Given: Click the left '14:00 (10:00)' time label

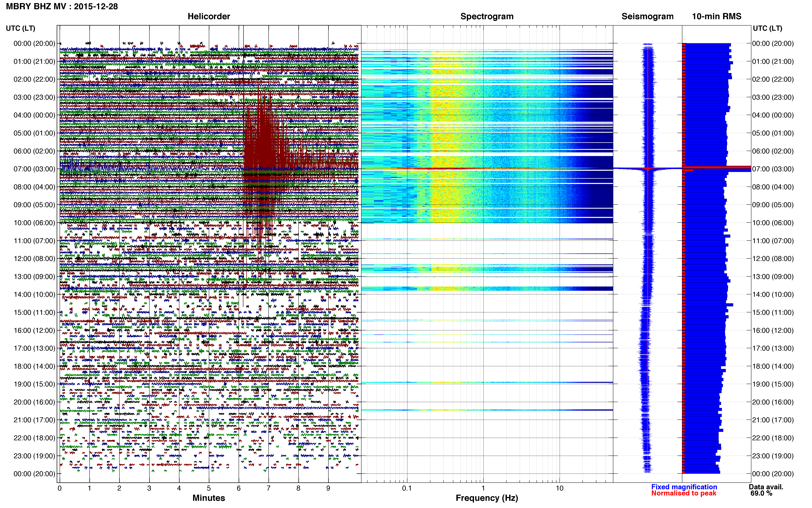Looking at the screenshot, I should click(x=34, y=295).
